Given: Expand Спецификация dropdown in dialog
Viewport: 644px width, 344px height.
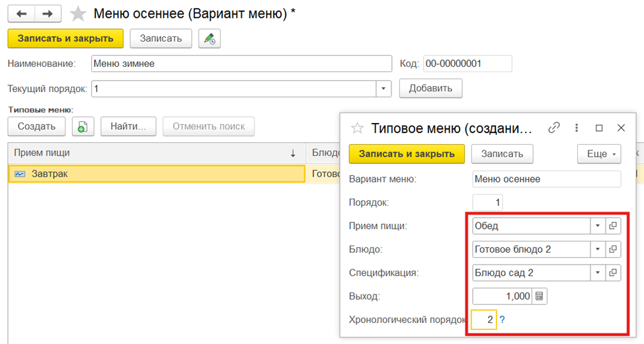Looking at the screenshot, I should click(598, 273).
